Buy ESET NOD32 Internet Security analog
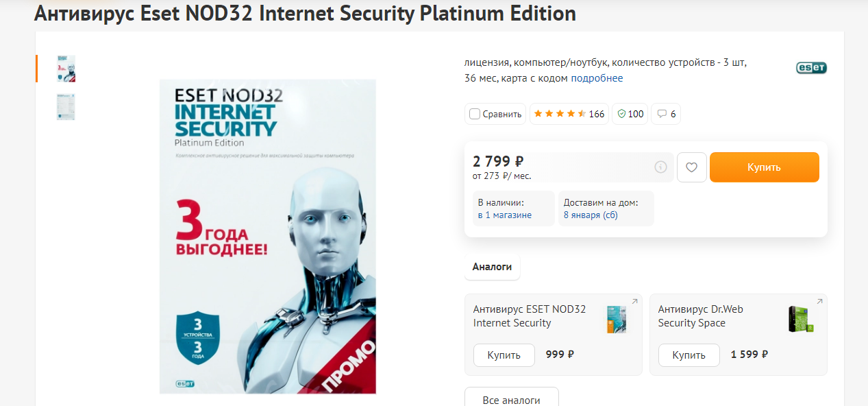 pyautogui.click(x=504, y=355)
